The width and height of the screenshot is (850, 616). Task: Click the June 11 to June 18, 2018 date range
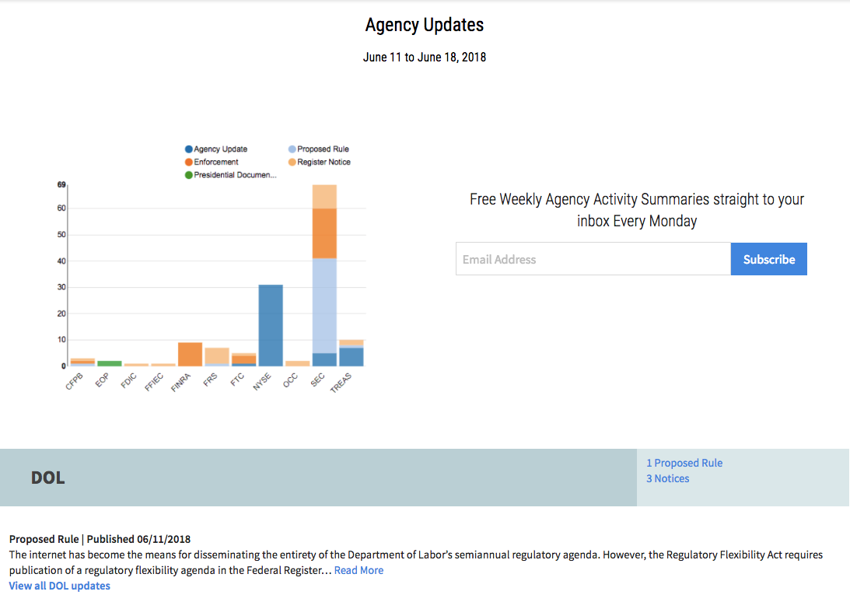(x=425, y=58)
